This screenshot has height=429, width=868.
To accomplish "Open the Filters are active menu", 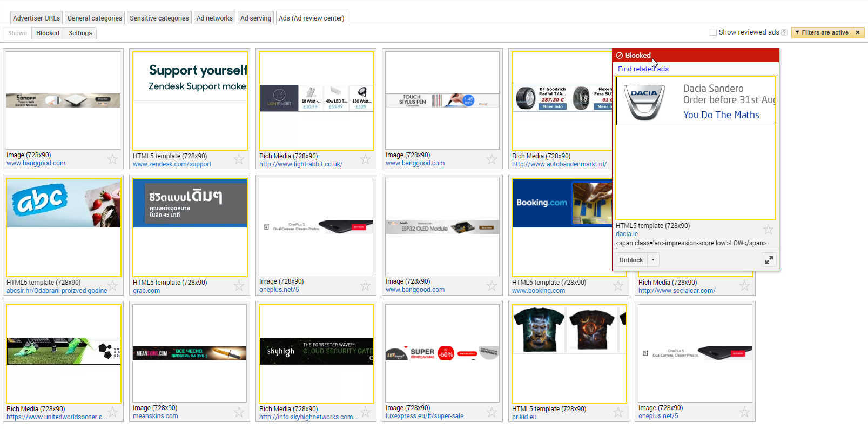I will (822, 32).
